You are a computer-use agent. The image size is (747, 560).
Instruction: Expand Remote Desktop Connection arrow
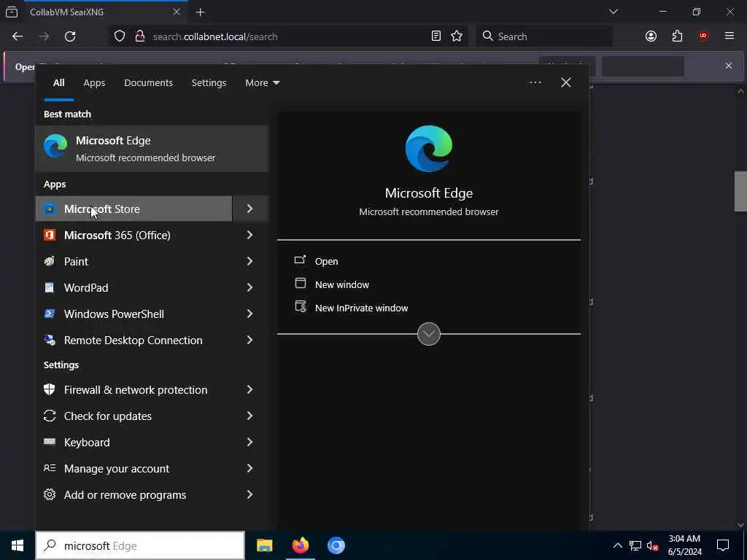click(250, 340)
